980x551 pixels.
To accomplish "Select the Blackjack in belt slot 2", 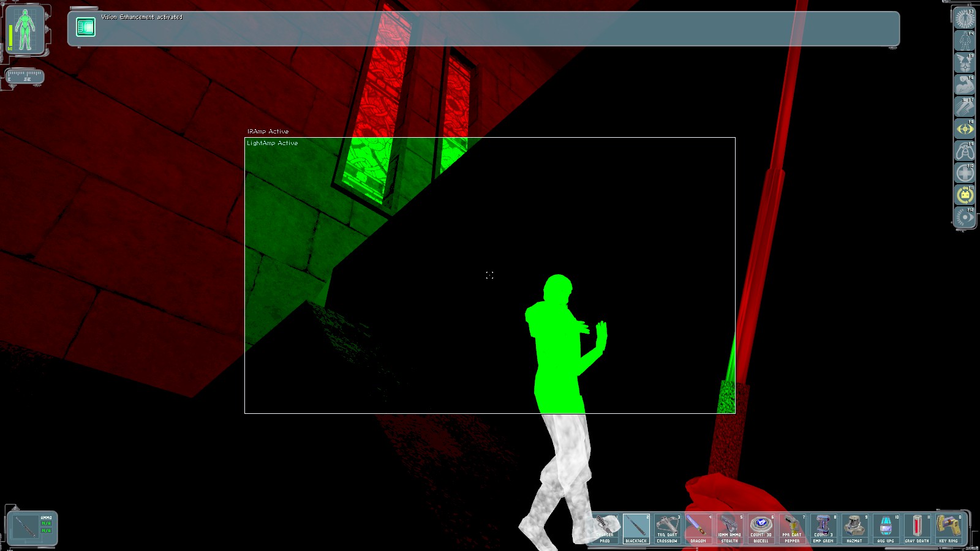I will tap(636, 529).
